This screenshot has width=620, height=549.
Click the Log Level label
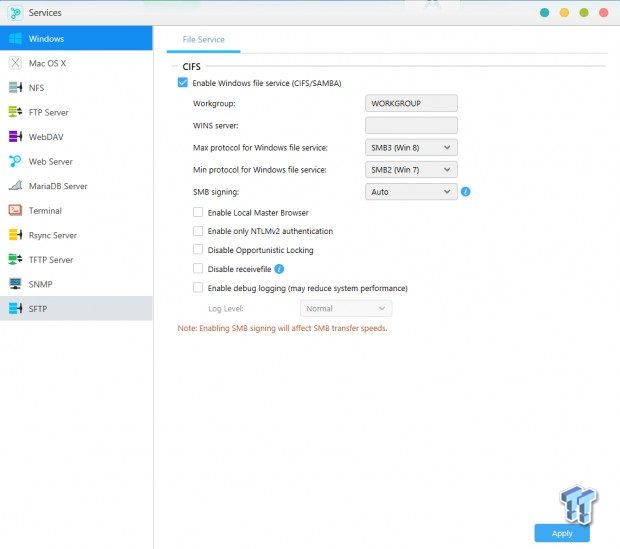click(x=226, y=309)
